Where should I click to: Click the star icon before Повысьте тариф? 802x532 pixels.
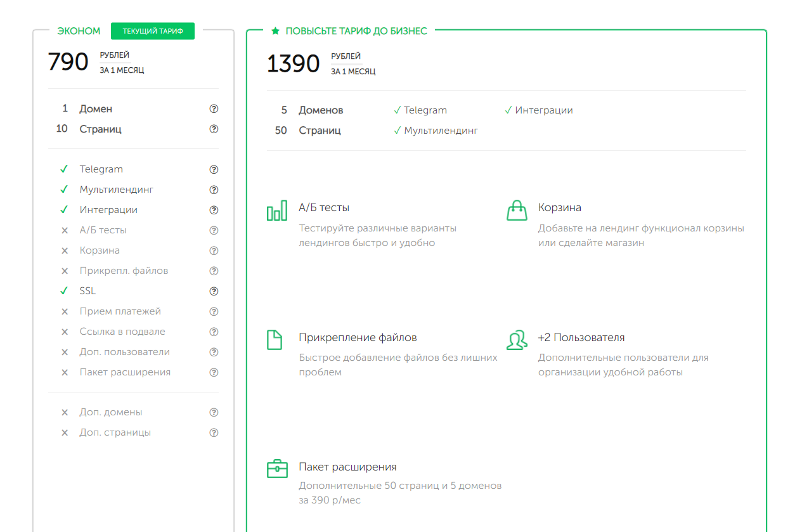pos(275,31)
